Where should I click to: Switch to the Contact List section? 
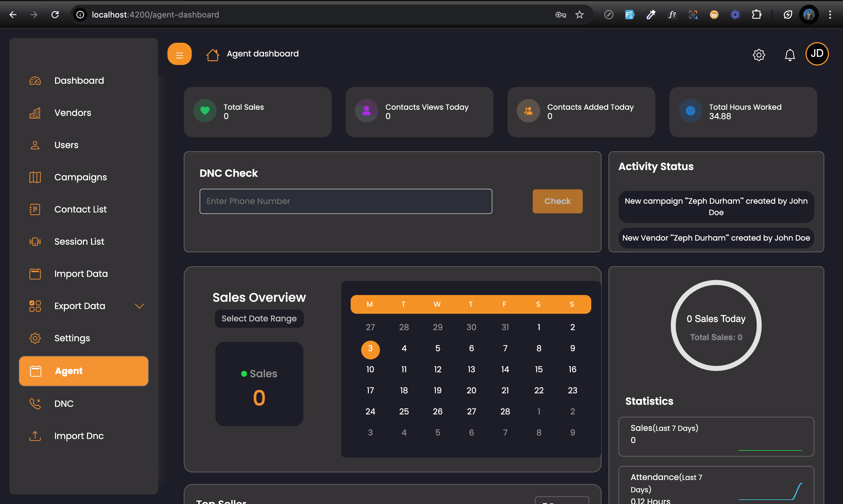coord(80,209)
